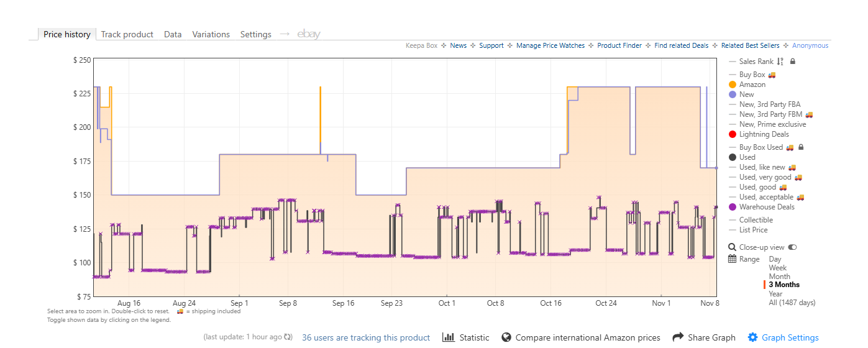Click the 'Oct 1' date axis label

click(446, 303)
